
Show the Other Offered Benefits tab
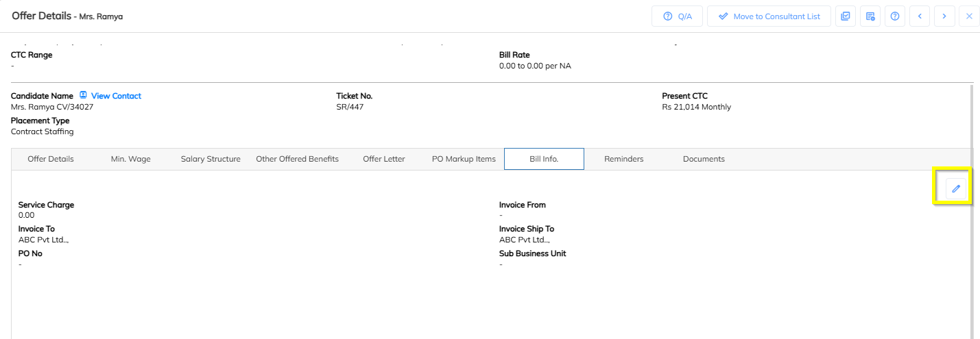297,159
